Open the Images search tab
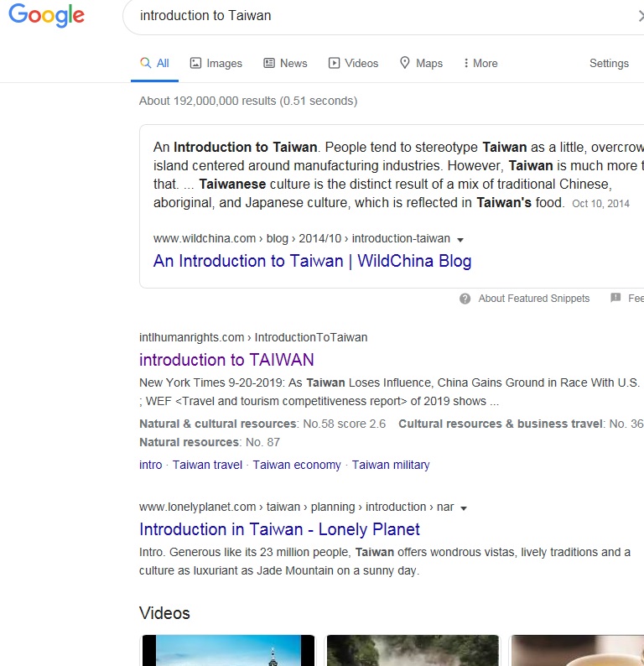644x666 pixels. click(216, 63)
